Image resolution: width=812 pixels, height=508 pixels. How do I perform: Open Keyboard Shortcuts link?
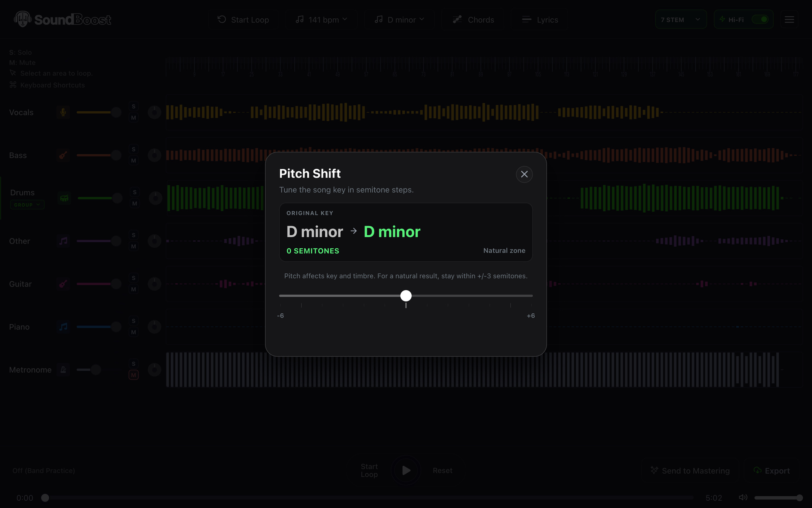pyautogui.click(x=47, y=85)
